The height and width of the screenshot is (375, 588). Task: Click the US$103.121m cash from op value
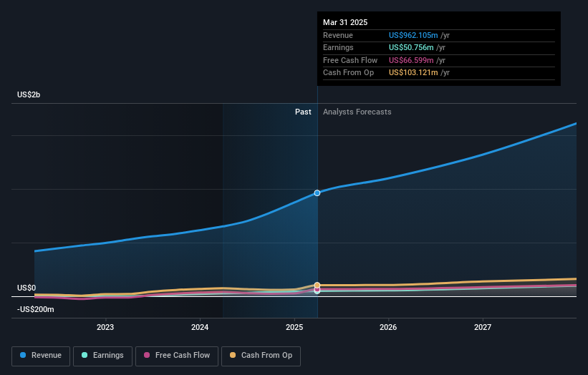(x=413, y=73)
